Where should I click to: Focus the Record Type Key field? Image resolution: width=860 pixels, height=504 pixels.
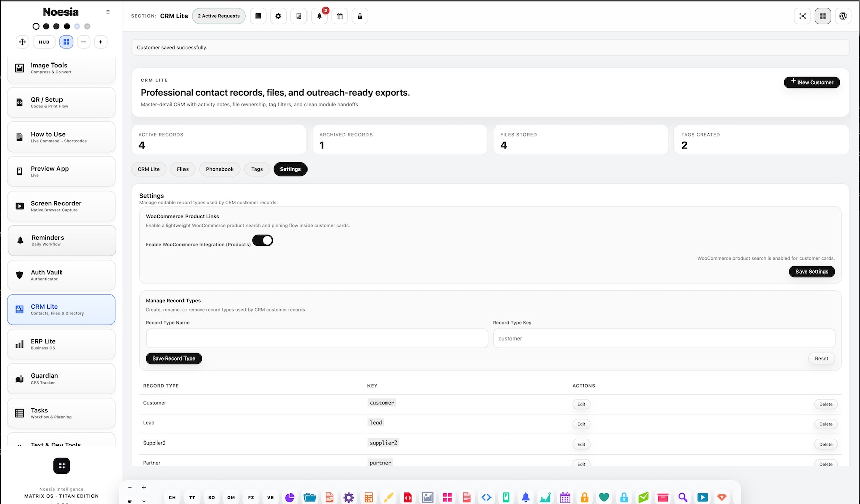tap(664, 338)
